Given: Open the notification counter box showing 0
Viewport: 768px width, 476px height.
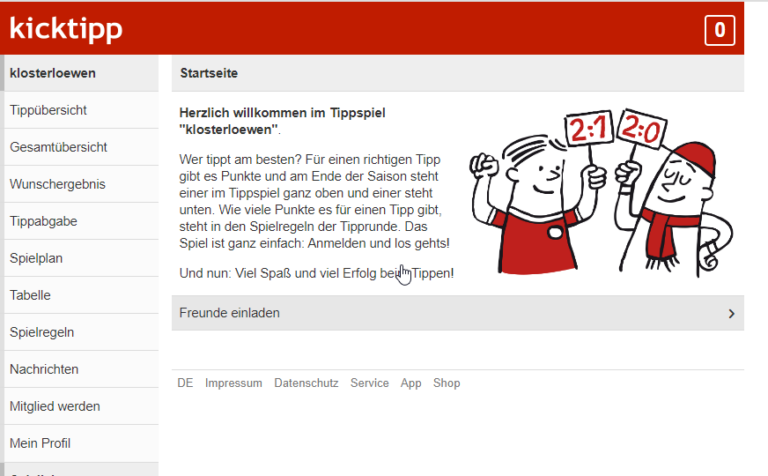Looking at the screenshot, I should [x=720, y=30].
